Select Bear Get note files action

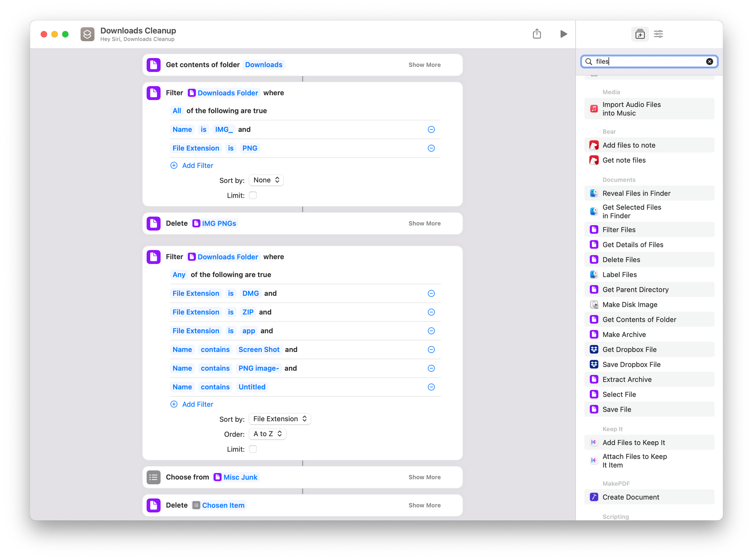pyautogui.click(x=649, y=160)
